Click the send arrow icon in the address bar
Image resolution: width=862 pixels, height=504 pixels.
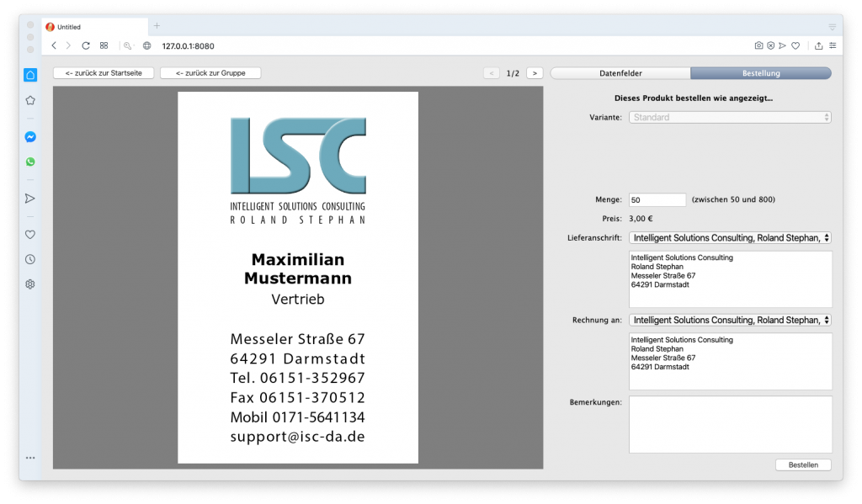[x=782, y=45]
